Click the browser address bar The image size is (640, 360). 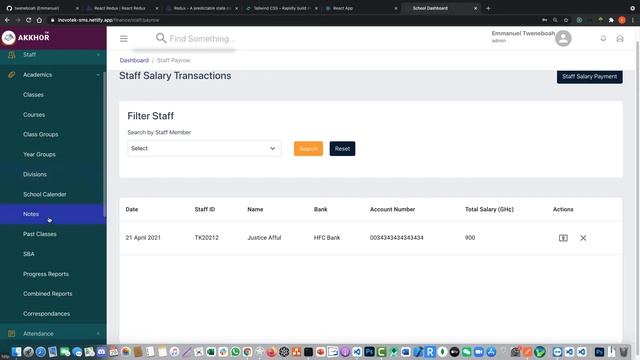point(286,20)
